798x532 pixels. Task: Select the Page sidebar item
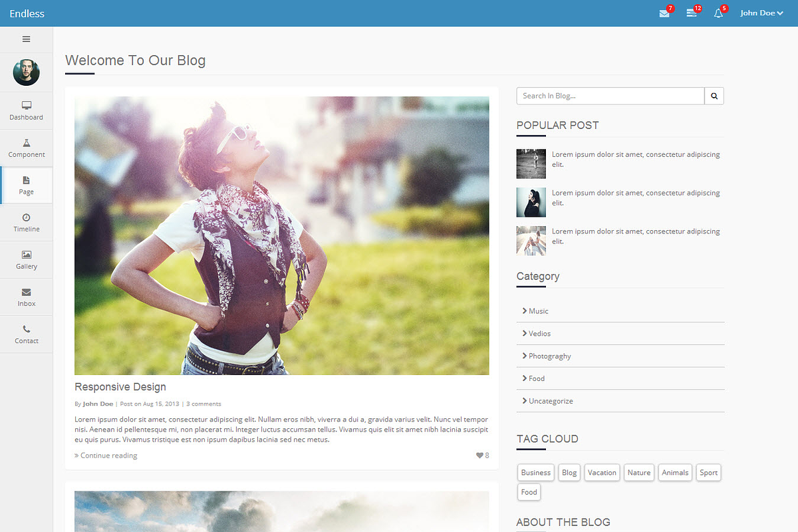point(27,186)
